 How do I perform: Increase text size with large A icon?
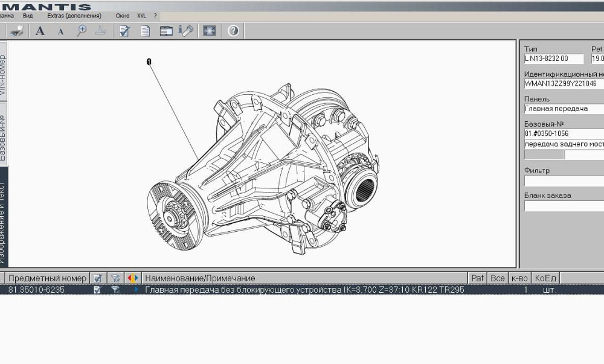pos(40,31)
